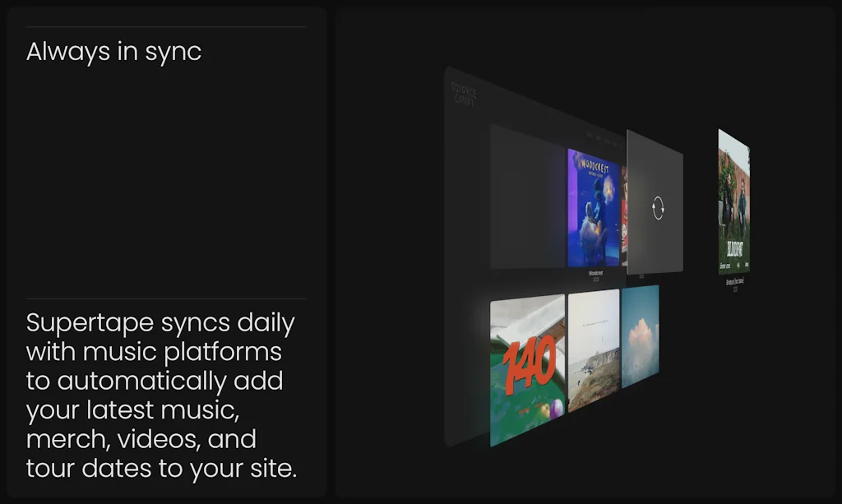
Task: Click the year label beneath the sync card
Action: tap(643, 278)
